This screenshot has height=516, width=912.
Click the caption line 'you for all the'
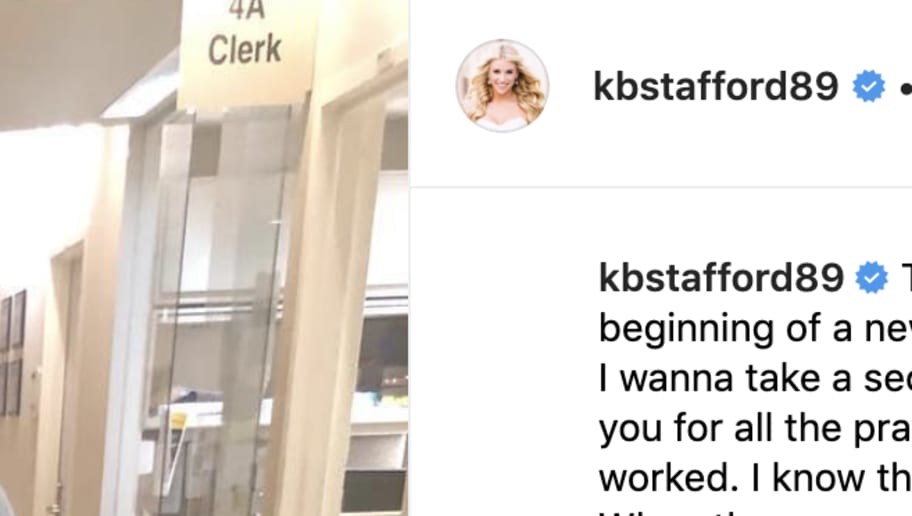(755, 429)
